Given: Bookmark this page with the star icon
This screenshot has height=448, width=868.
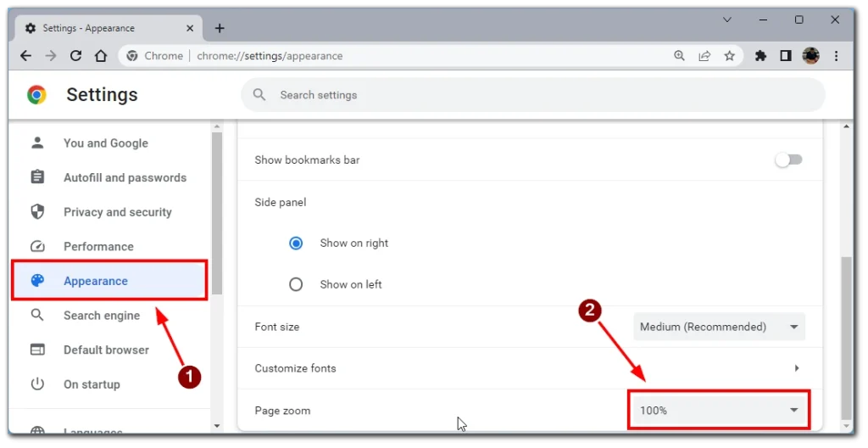Looking at the screenshot, I should [x=730, y=55].
